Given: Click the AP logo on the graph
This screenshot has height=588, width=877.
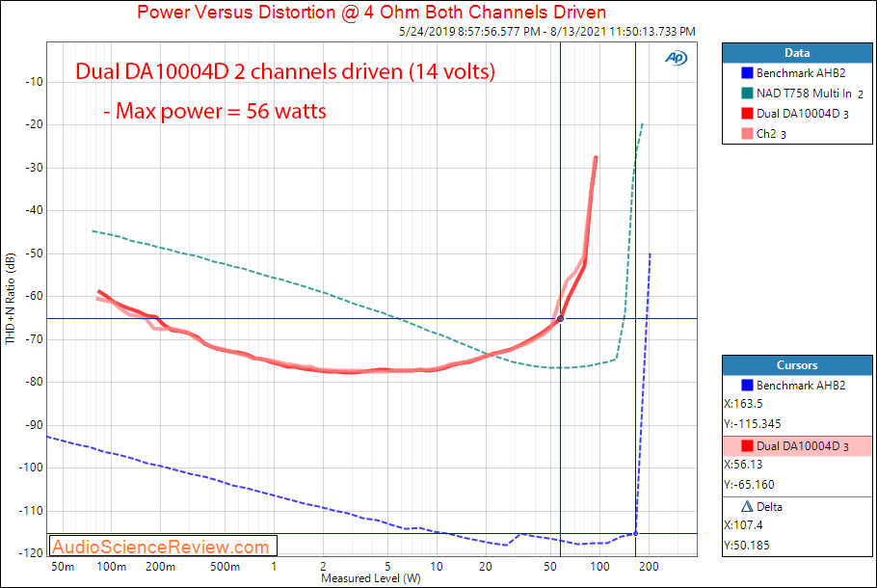Looking at the screenshot, I should 677,58.
